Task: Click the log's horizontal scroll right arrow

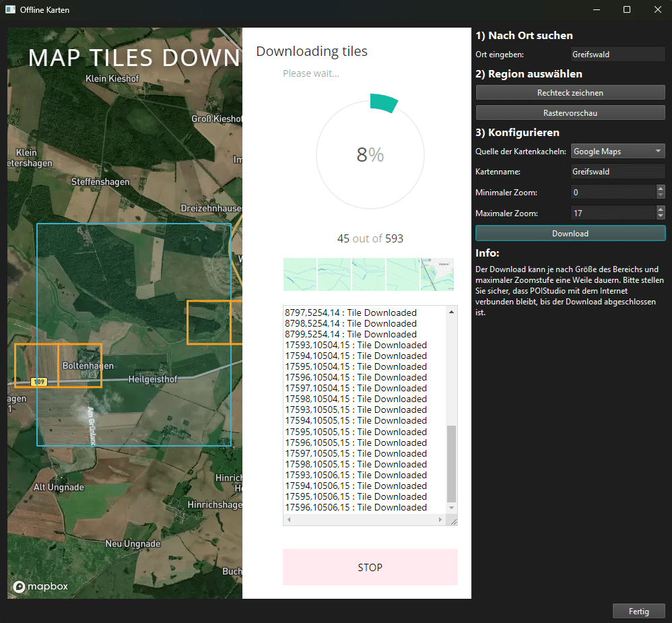Action: 442,520
